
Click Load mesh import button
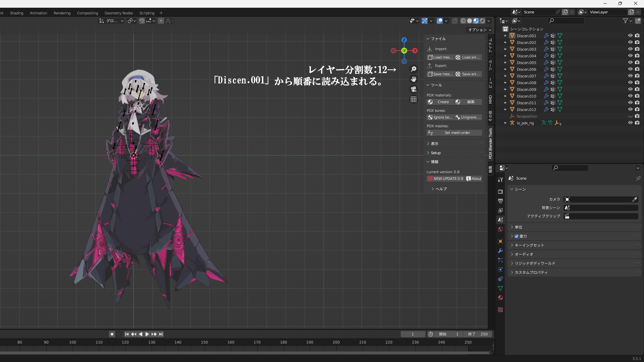(x=440, y=57)
